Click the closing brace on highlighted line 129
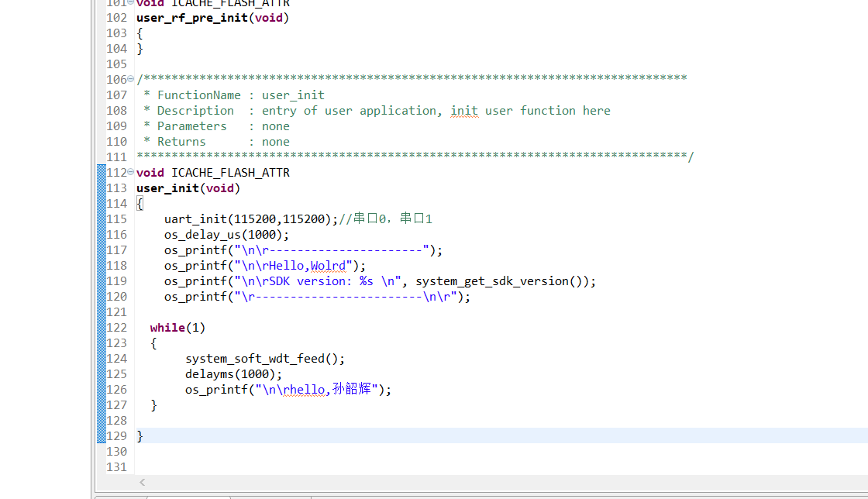Viewport: 868px width, 499px height. pos(140,436)
